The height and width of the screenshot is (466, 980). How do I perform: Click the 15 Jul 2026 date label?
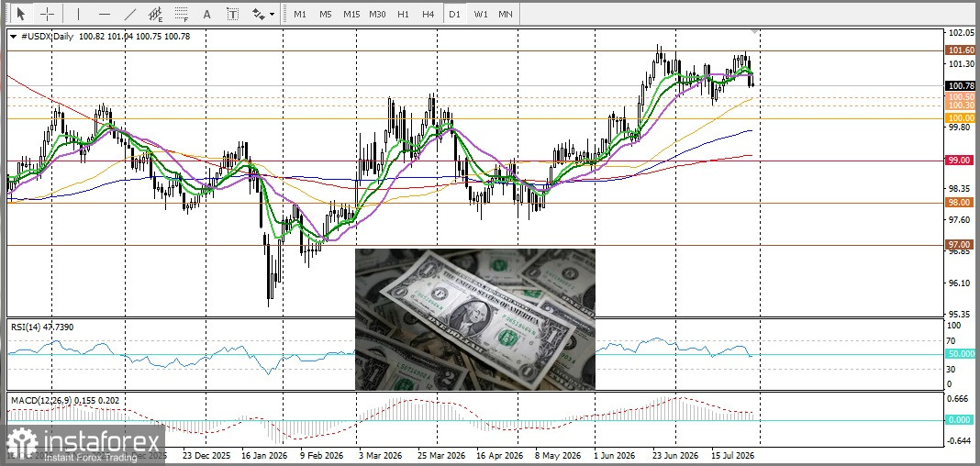coord(732,455)
